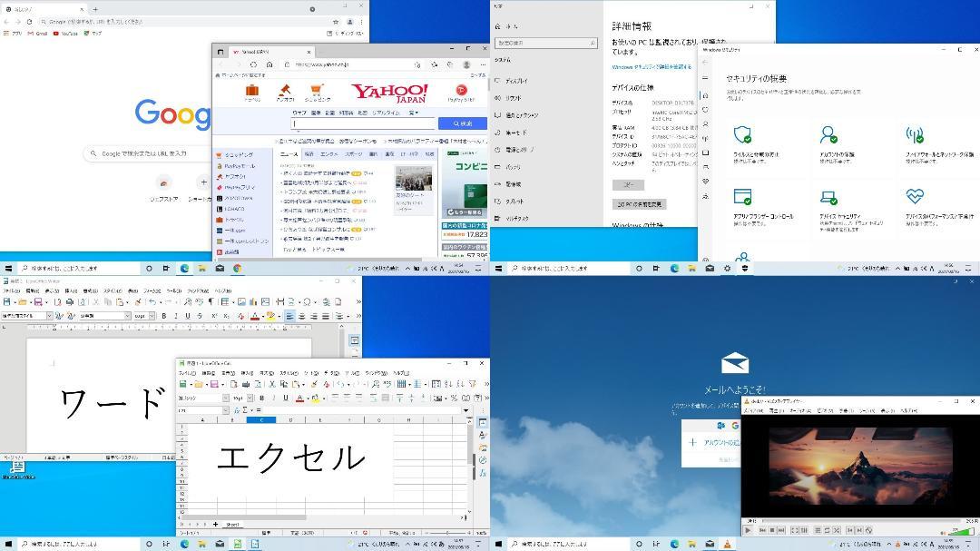Screen dimensions: 980x551
Task: Toggle left alignment in Writer
Action: (289, 317)
